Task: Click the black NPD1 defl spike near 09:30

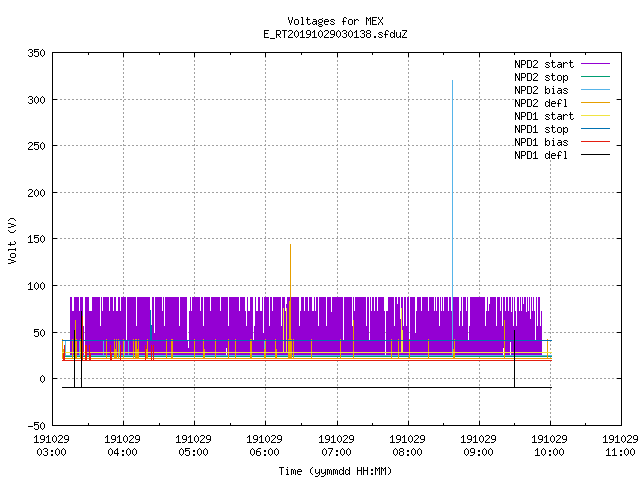Action: (514, 359)
